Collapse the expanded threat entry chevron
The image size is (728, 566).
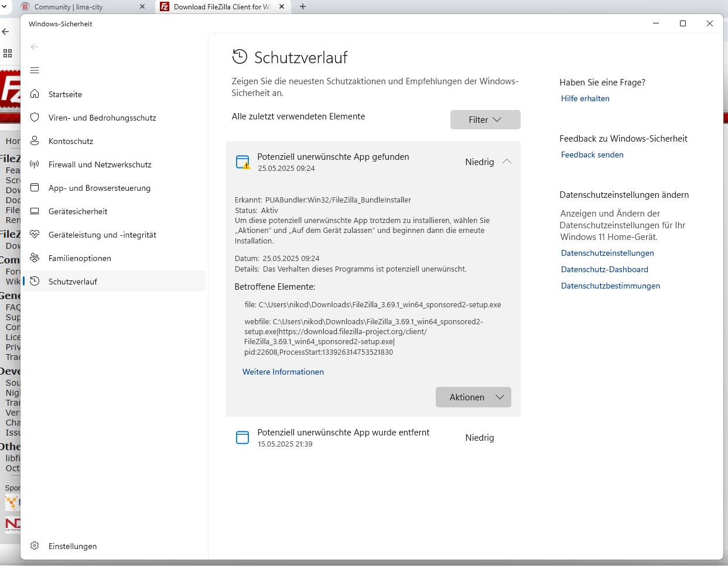tap(507, 162)
